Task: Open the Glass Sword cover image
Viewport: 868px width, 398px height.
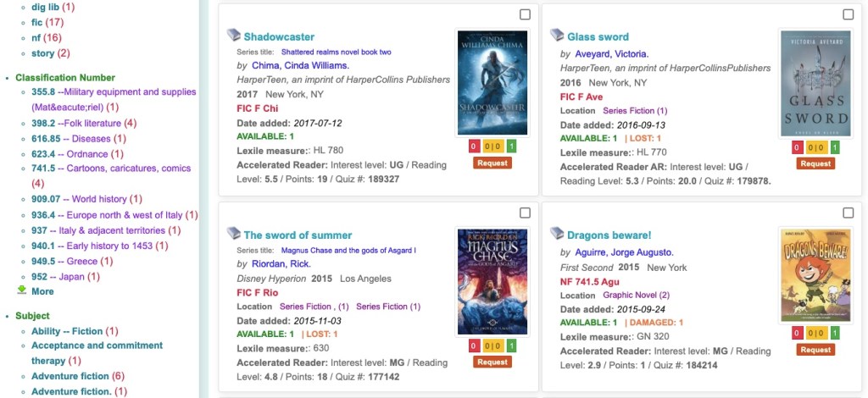Action: [x=815, y=83]
